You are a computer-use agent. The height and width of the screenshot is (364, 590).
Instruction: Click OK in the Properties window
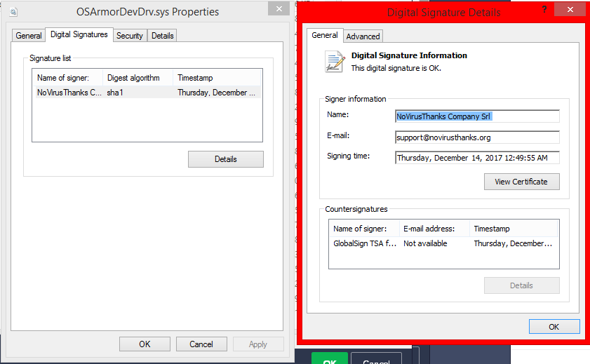pos(145,344)
